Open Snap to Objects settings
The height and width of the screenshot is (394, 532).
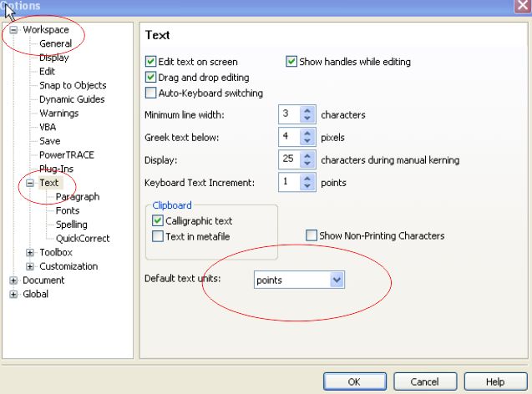73,85
